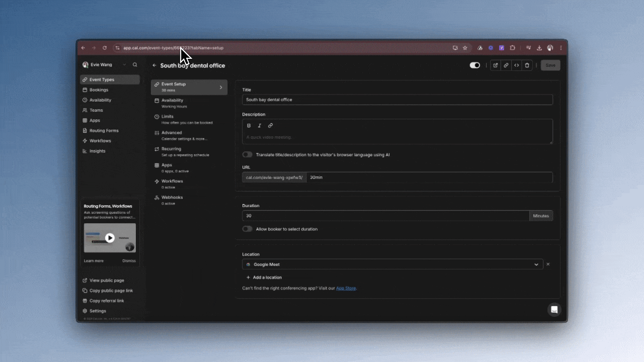Delete the event using the trash icon
Image resolution: width=644 pixels, height=362 pixels.
[x=527, y=65]
